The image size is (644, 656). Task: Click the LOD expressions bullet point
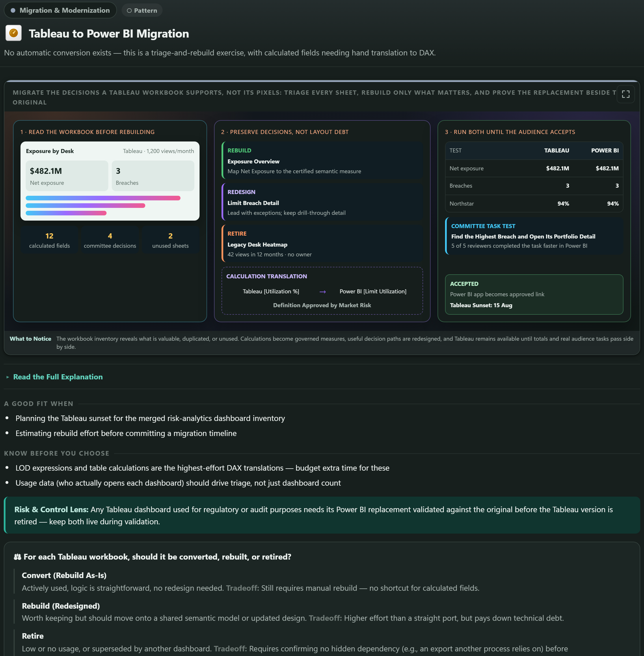tap(202, 468)
